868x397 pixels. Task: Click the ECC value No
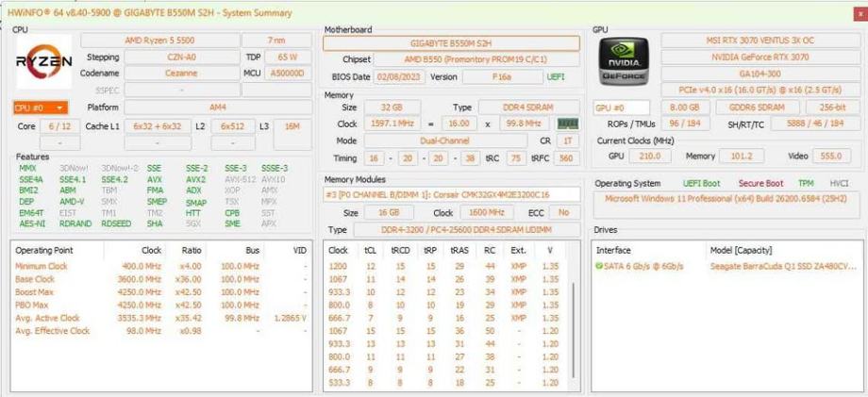pyautogui.click(x=564, y=213)
